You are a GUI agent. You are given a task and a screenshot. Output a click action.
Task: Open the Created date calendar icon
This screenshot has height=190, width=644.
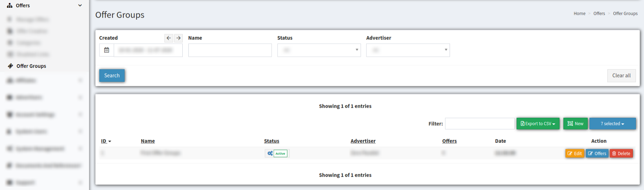107,50
